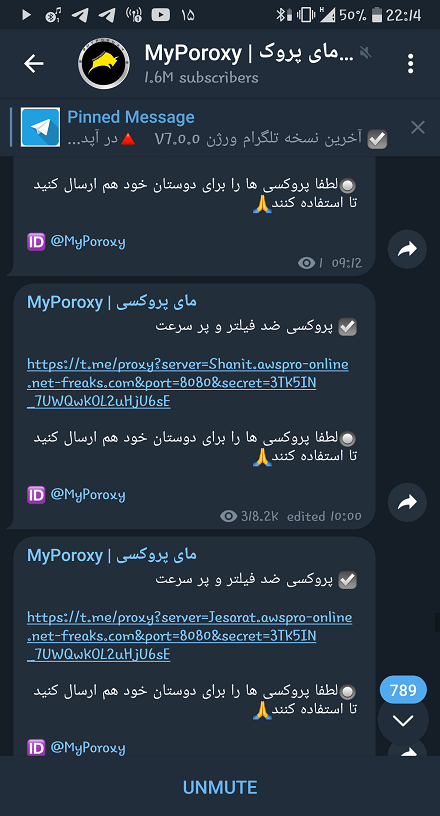Viewport: 440px width, 816px height.
Task: Tap the views eye icon showing 318.2K
Action: point(229,516)
